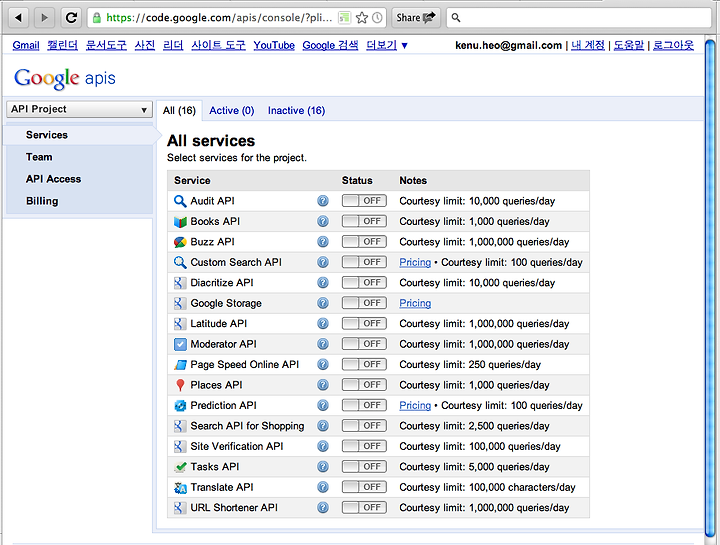
Task: Open help icon for Latitude API
Action: (323, 323)
